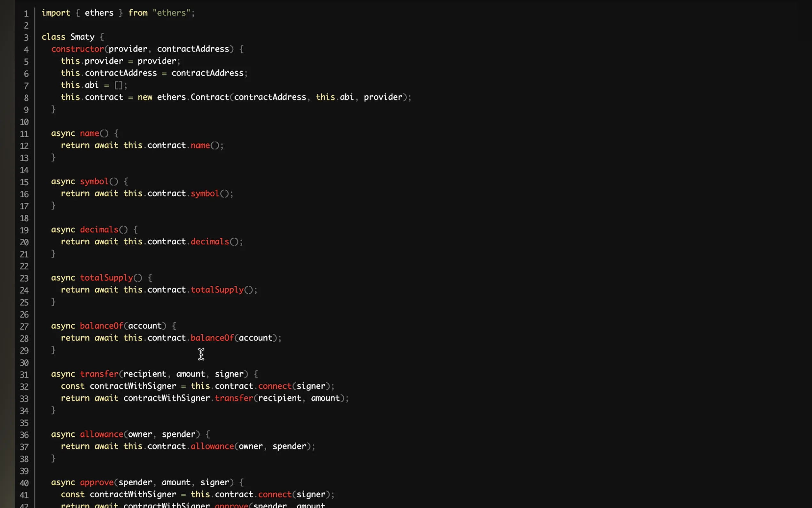Click 'signer' parameter on line 40
Screen dimensions: 812x508
click(x=215, y=483)
